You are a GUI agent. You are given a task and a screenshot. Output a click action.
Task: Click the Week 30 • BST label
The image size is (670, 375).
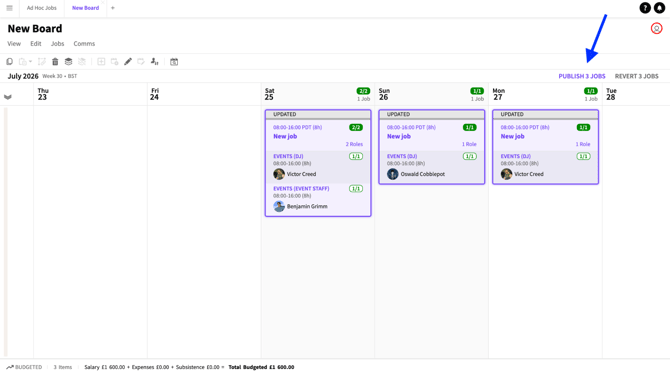[59, 76]
